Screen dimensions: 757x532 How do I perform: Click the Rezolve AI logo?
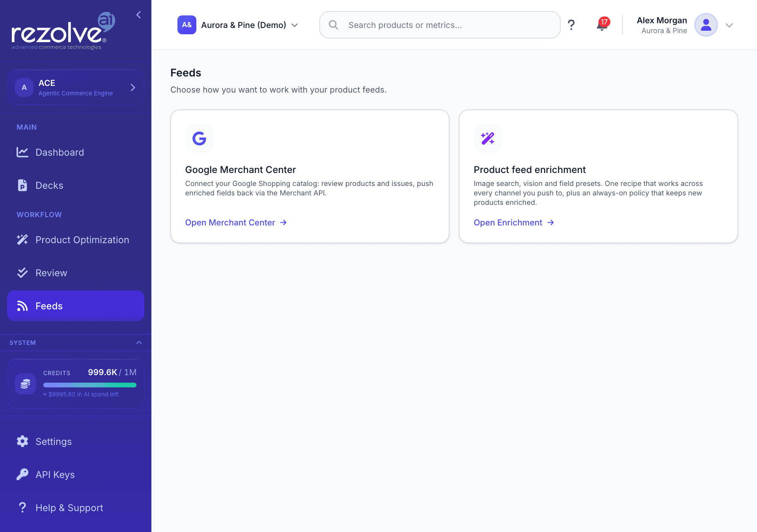point(63,31)
